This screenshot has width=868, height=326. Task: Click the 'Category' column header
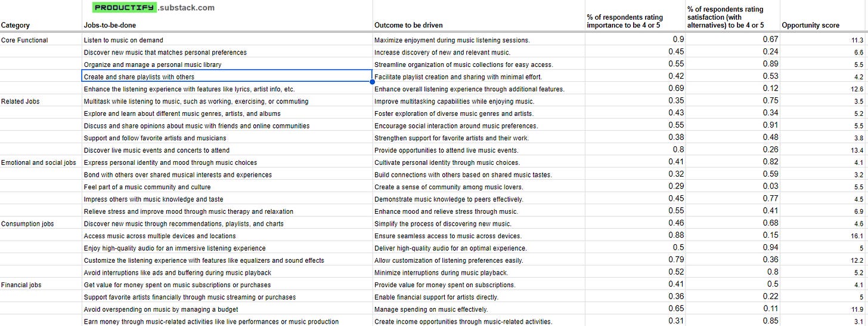click(x=15, y=25)
